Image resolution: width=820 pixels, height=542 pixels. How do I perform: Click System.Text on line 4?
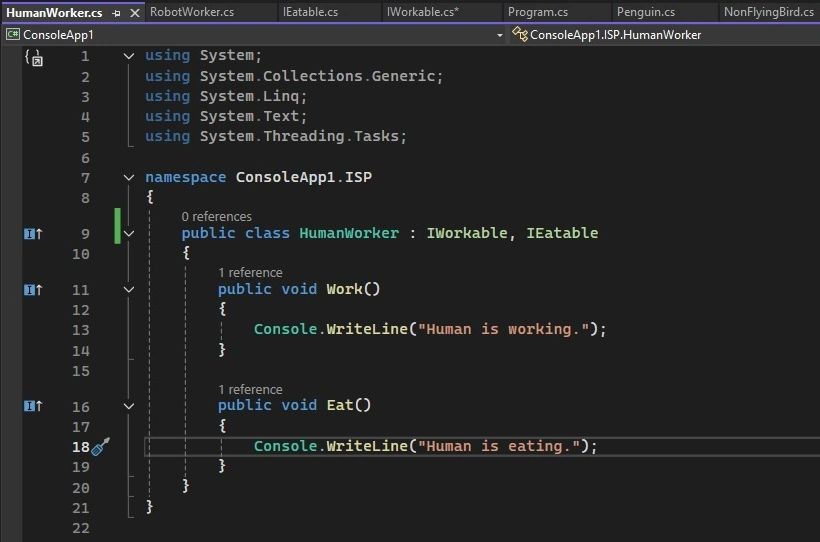click(249, 116)
